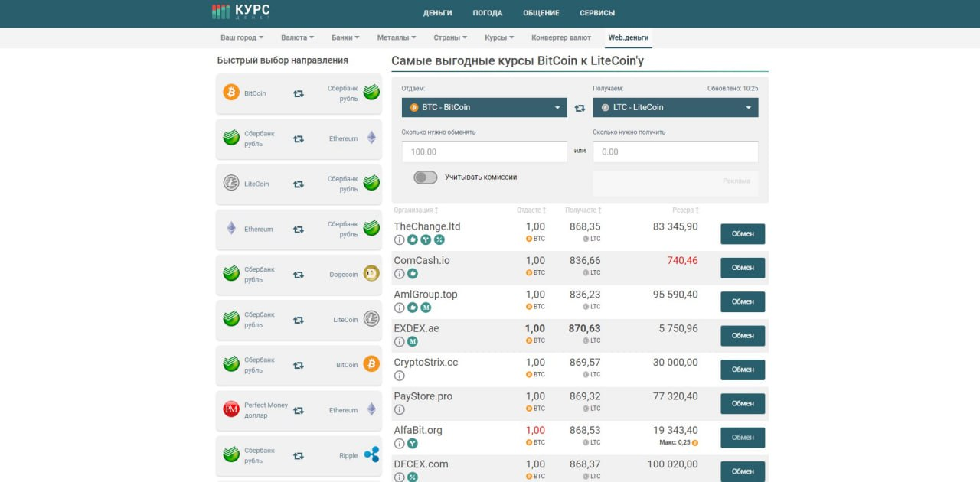Go to Конвертер валют tab
Image resolution: width=980 pixels, height=482 pixels.
[561, 37]
